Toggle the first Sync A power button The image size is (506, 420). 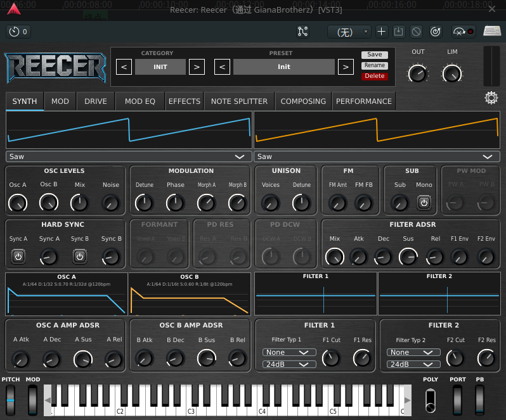(18, 257)
